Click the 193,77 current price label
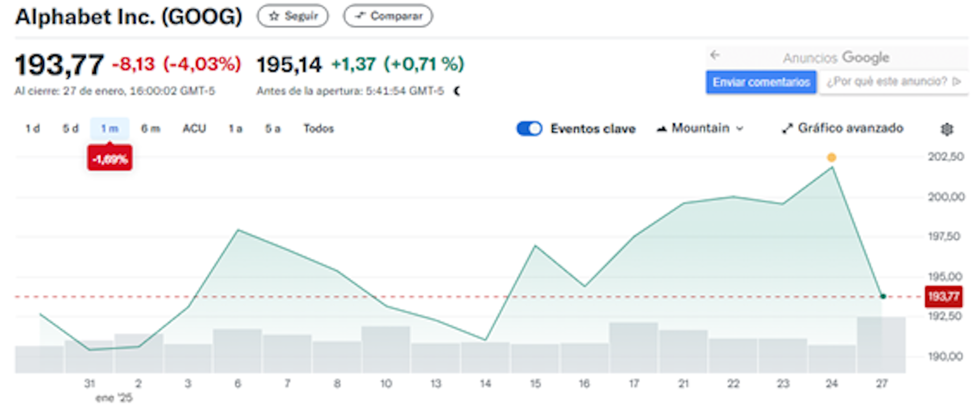This screenshot has height=408, width=980. coord(943,296)
